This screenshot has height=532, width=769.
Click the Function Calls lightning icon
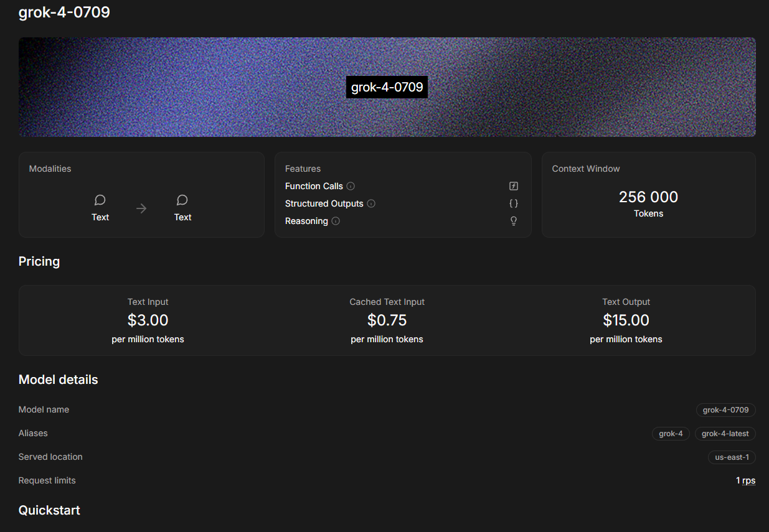point(514,186)
